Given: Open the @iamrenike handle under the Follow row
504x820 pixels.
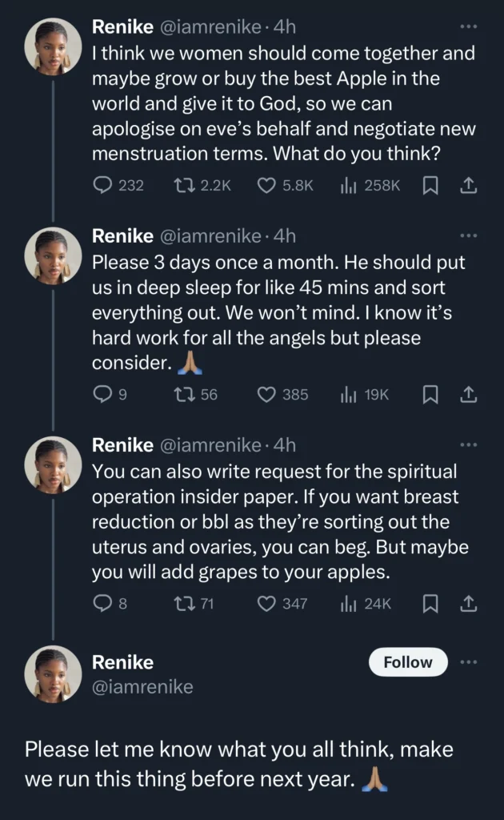Looking at the screenshot, I should 142,687.
